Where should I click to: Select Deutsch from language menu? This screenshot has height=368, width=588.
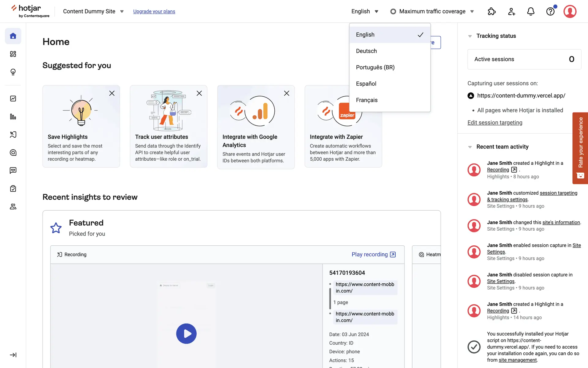pos(366,51)
